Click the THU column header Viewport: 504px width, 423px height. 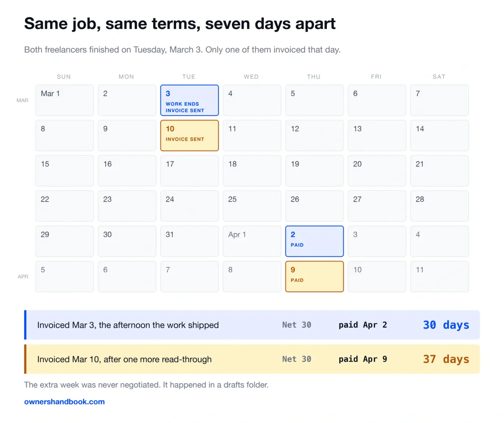click(314, 77)
